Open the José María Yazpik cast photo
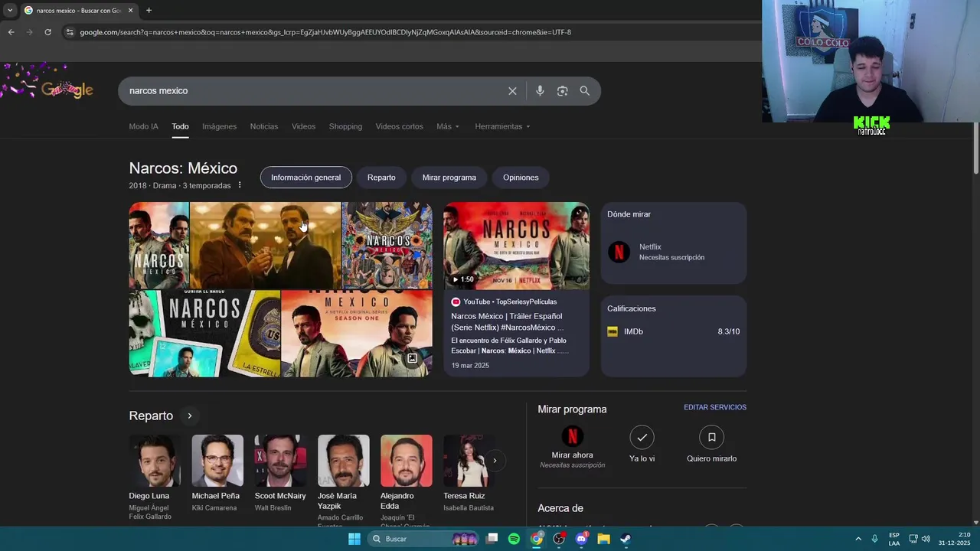This screenshot has width=980, height=551. click(x=343, y=461)
